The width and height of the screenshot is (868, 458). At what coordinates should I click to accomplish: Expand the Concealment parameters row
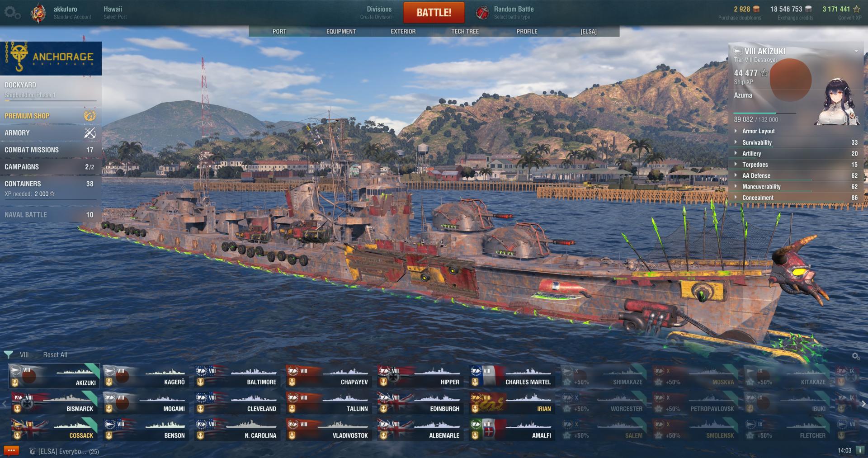pos(796,198)
